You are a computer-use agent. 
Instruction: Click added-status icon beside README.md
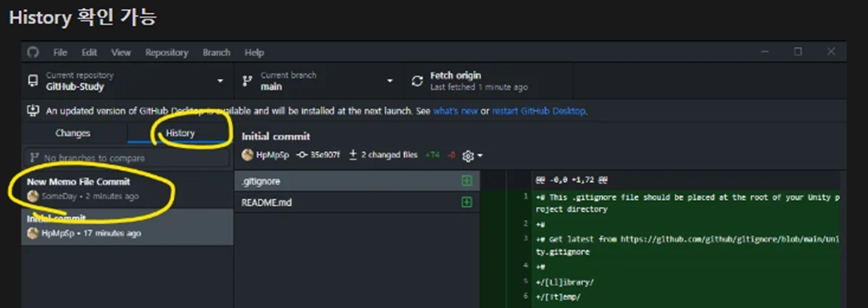click(x=467, y=203)
